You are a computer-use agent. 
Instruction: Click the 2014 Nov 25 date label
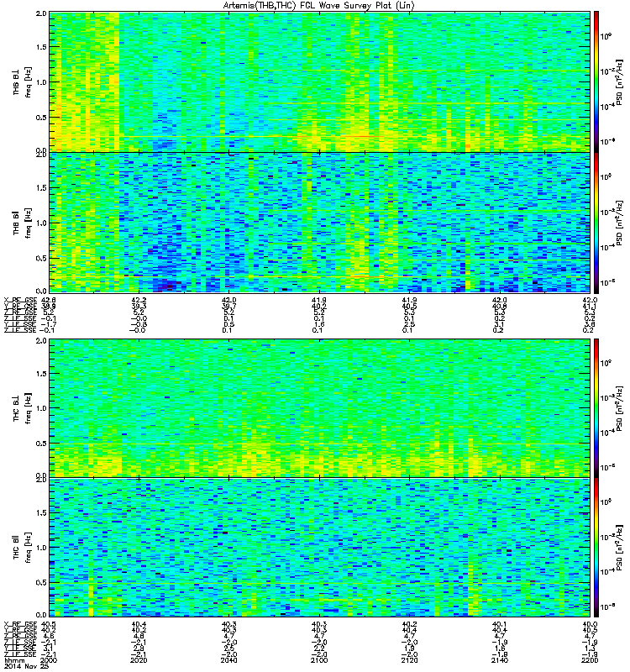click(x=26, y=666)
